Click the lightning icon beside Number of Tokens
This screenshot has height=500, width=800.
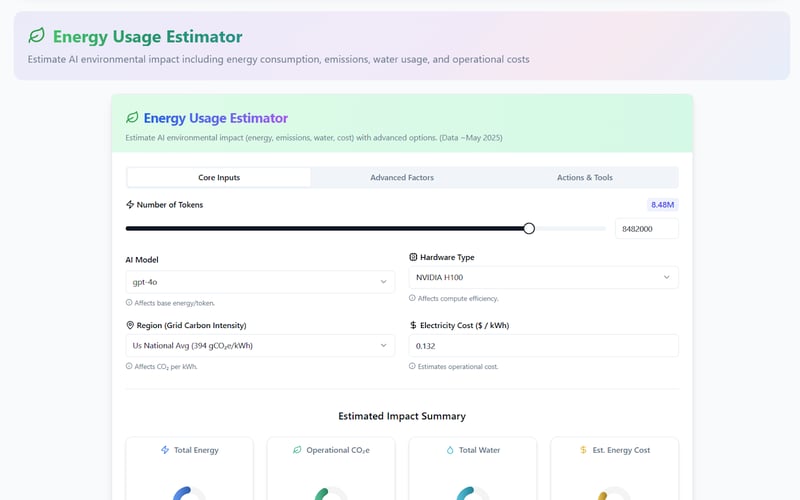click(130, 205)
